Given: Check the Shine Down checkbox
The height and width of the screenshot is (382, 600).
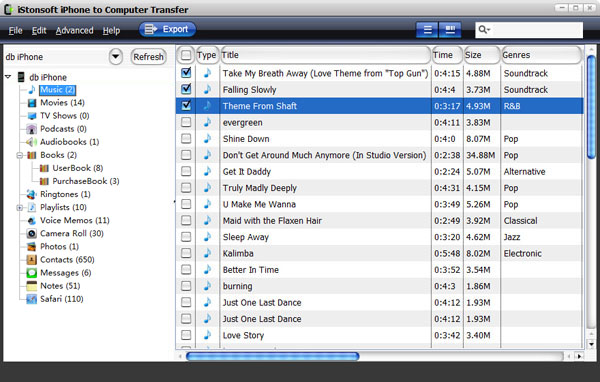Looking at the screenshot, I should [x=186, y=139].
